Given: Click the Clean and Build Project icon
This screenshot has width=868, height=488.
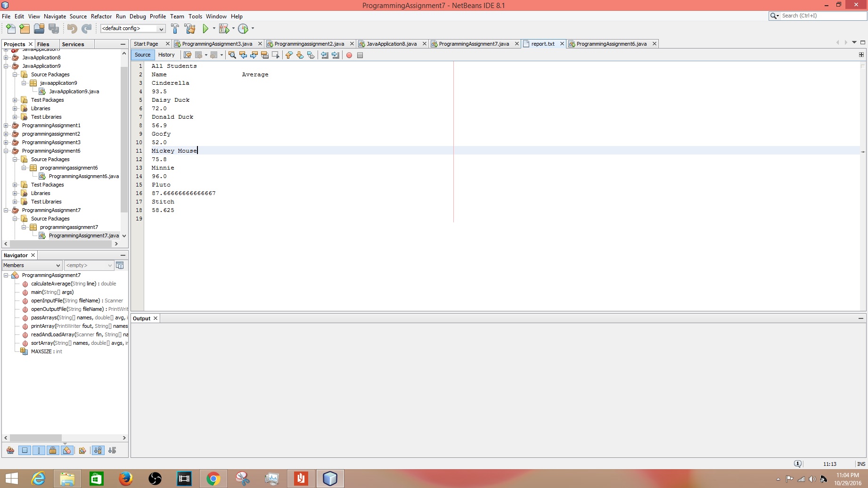Looking at the screenshot, I should (x=190, y=29).
